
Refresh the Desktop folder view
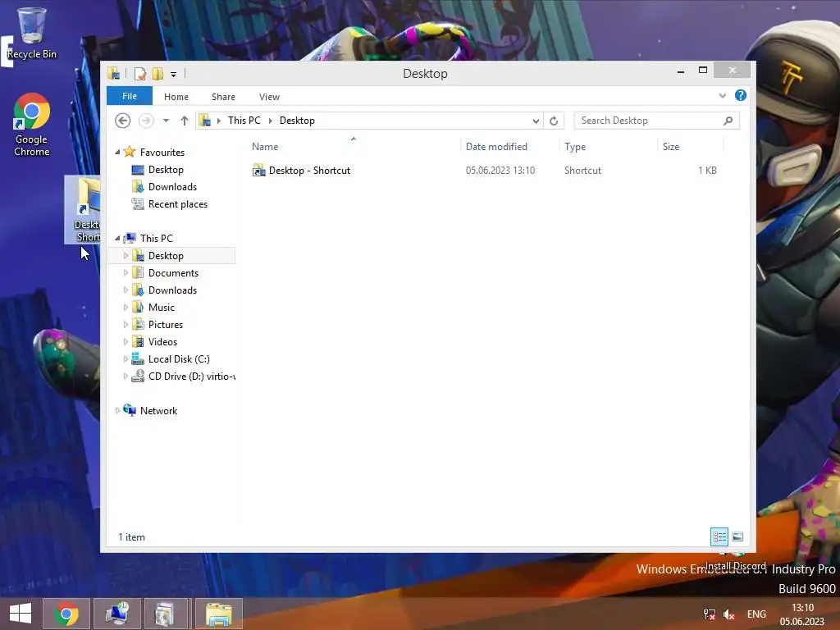pos(554,121)
